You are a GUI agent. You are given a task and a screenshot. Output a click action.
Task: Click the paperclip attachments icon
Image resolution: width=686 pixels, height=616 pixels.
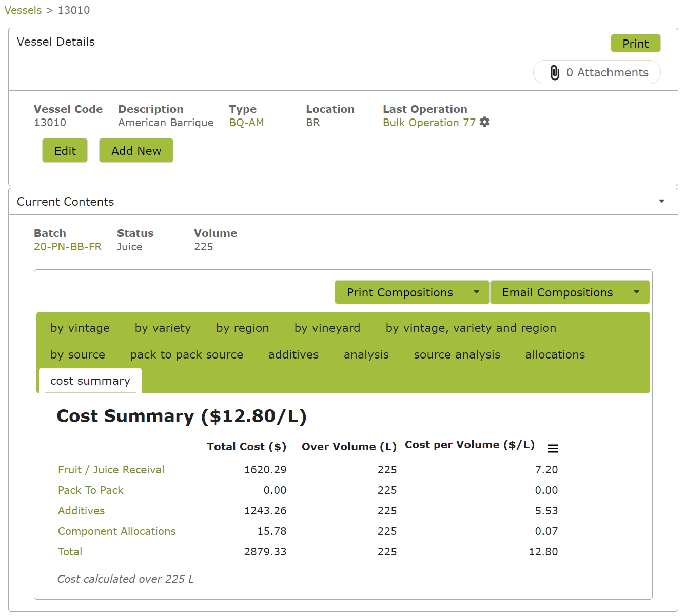click(555, 72)
